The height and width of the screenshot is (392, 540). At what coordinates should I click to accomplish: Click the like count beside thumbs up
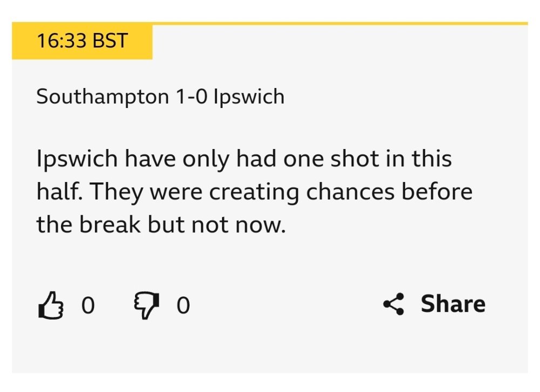(x=88, y=306)
